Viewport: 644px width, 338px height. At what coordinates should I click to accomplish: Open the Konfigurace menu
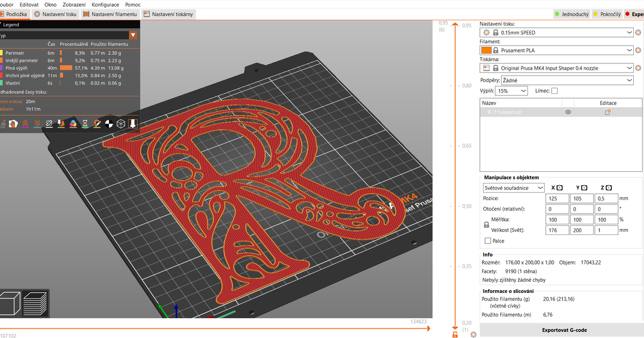[x=105, y=4]
